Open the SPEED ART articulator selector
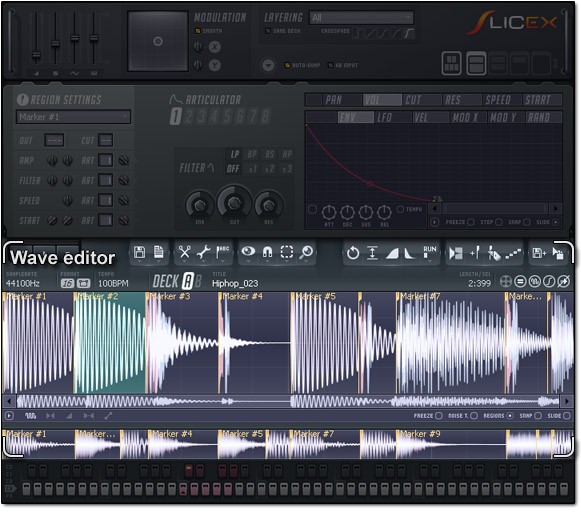 (106, 201)
